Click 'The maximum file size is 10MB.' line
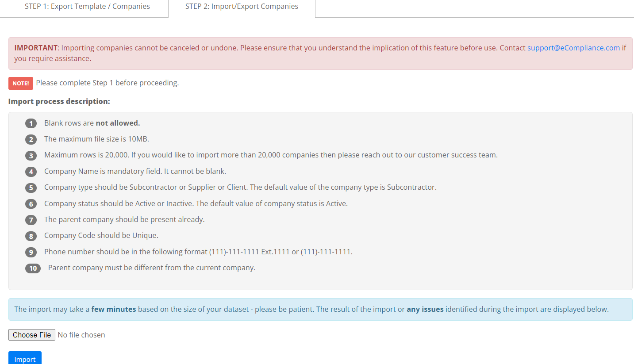 (96, 139)
